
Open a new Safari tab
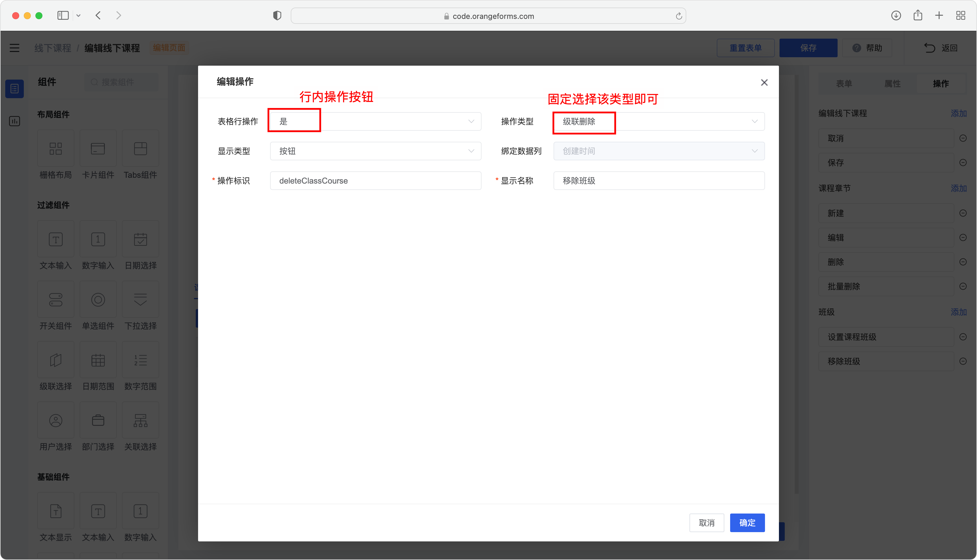pyautogui.click(x=939, y=15)
